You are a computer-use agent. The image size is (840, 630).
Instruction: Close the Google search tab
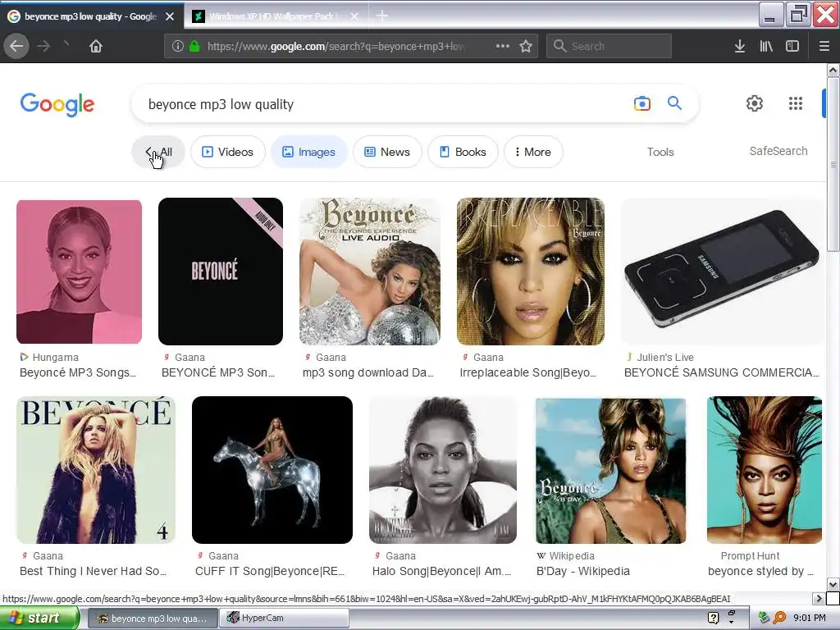coord(170,16)
